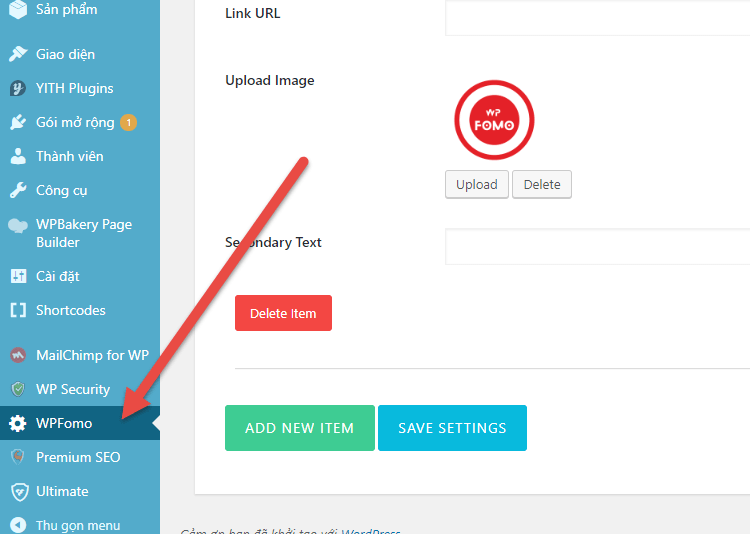
Task: Click the YITH Plugins logo icon
Action: pyautogui.click(x=18, y=89)
